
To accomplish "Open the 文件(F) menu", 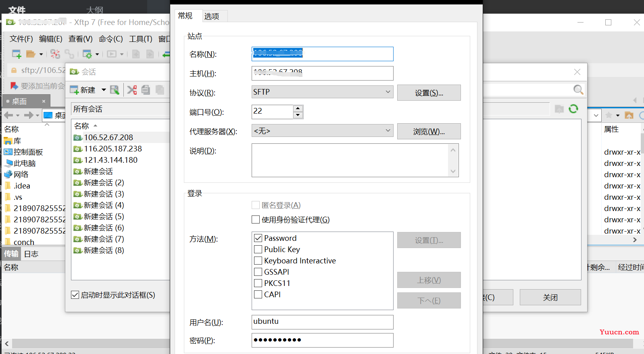I will point(21,39).
